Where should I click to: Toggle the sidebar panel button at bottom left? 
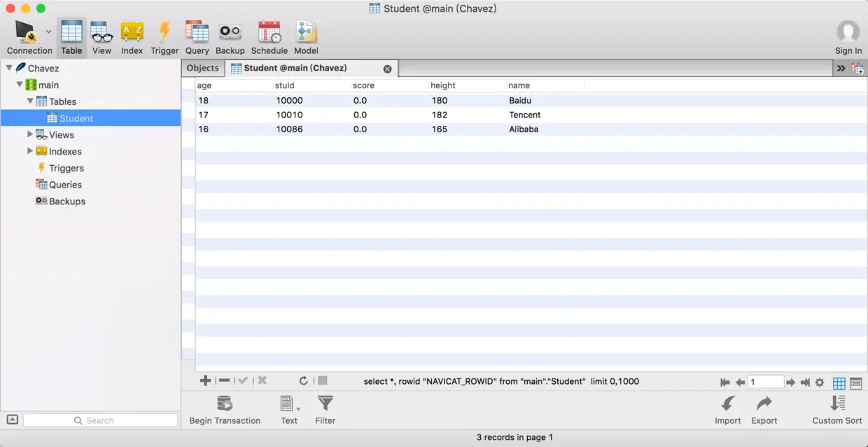(12, 420)
